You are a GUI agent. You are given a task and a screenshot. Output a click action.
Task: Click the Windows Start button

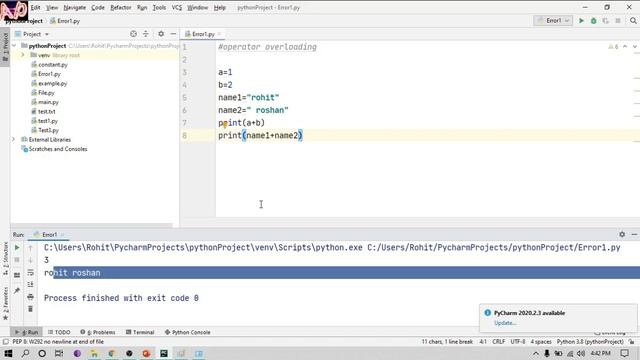coord(8,353)
